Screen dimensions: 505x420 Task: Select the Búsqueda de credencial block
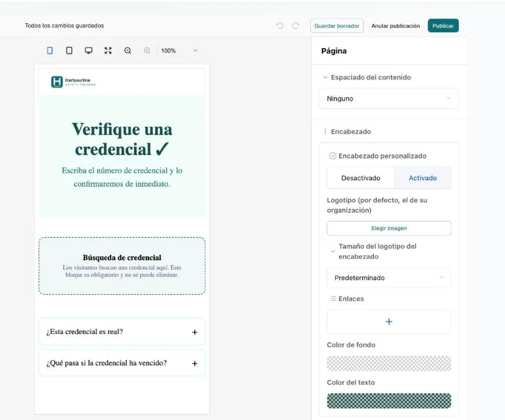click(122, 266)
